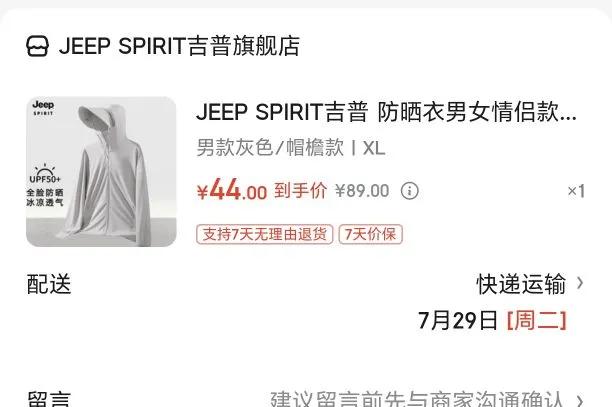Open product title JEEP SPIRIT吉普 防晒衣男女情侣款
The width and height of the screenshot is (612, 407).
pos(386,112)
